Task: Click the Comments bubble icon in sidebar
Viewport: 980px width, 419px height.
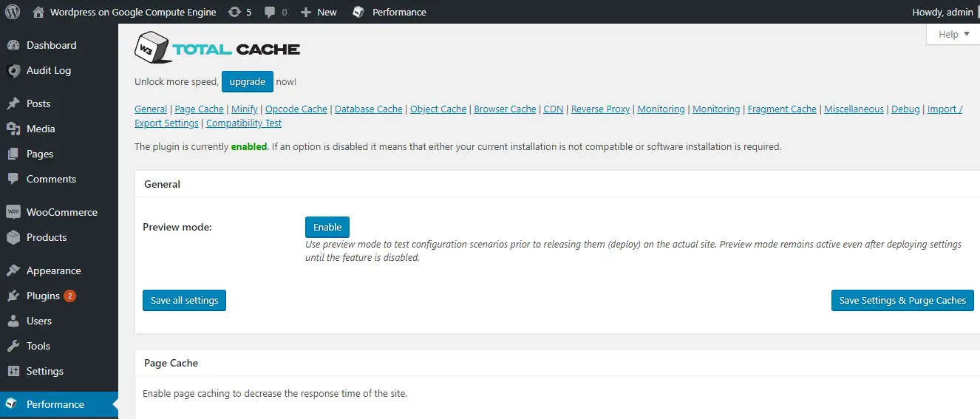Action: tap(13, 179)
